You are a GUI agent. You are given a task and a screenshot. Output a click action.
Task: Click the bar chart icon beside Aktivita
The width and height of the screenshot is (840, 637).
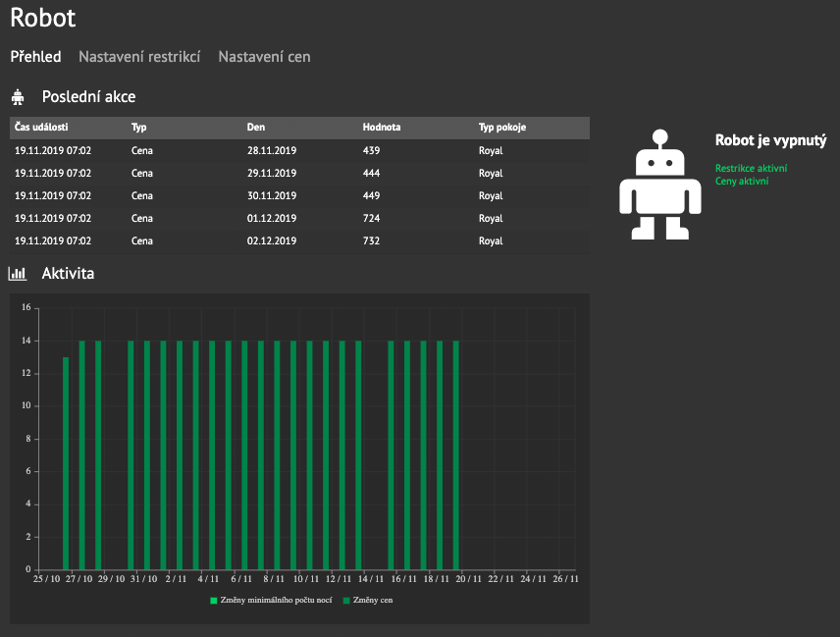coord(17,274)
